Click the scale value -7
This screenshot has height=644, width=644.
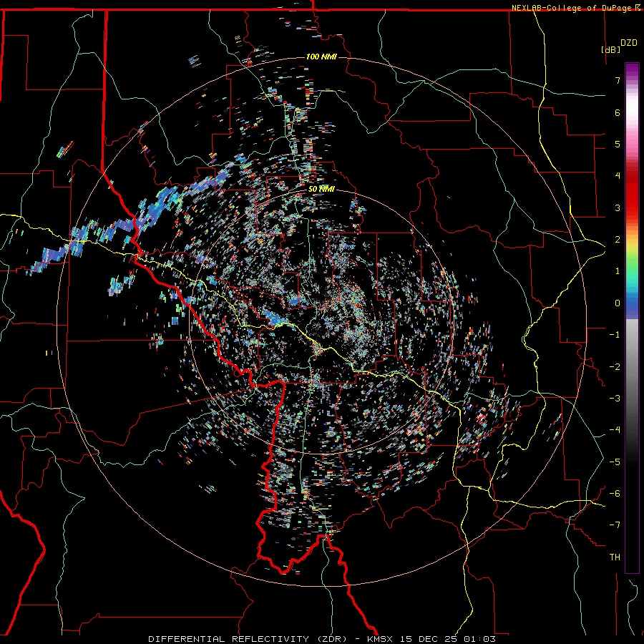pos(615,525)
